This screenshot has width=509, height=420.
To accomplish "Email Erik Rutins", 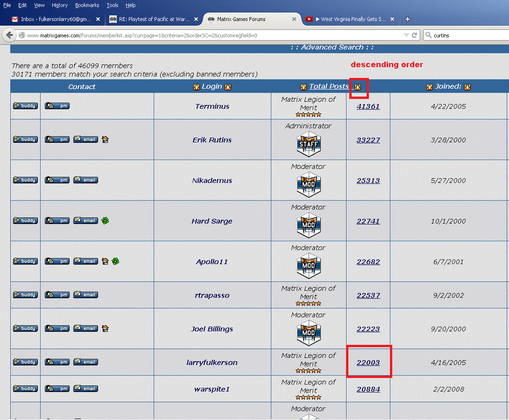I will 86,140.
